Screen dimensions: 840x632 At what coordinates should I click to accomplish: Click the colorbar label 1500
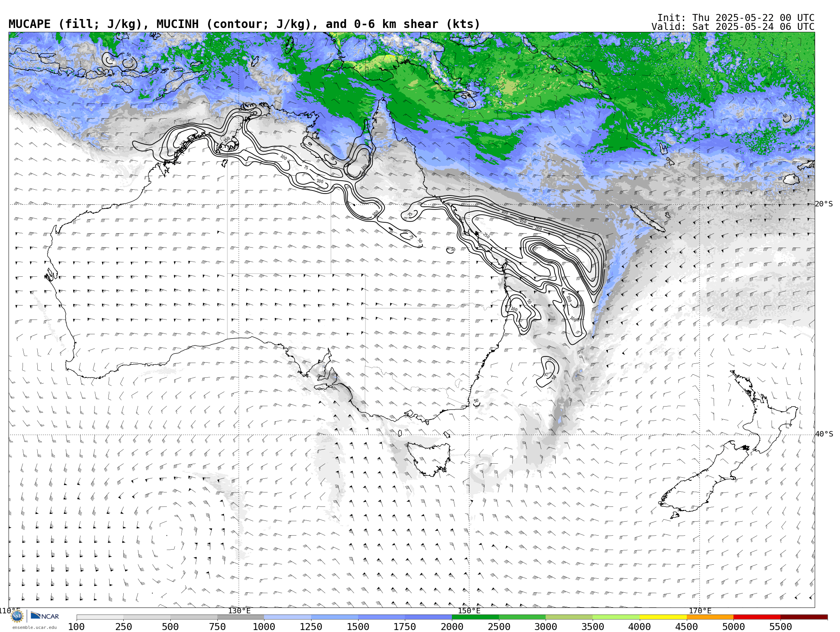(358, 627)
